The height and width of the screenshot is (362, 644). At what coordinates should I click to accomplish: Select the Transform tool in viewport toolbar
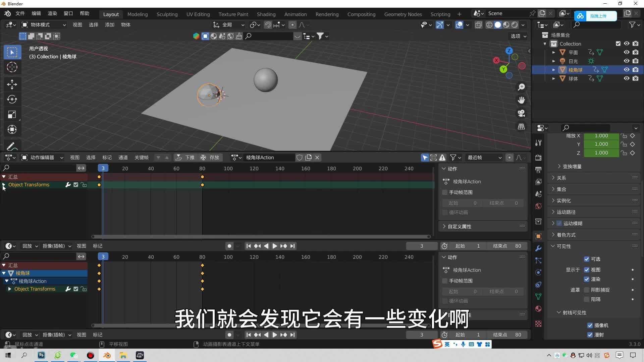(x=12, y=129)
